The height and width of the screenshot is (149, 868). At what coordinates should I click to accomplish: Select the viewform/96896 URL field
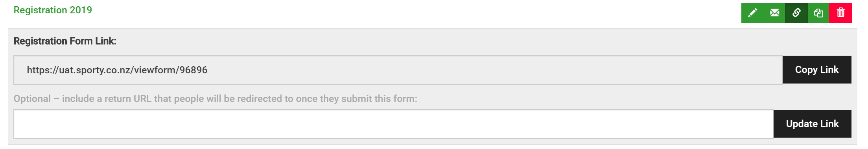[398, 70]
